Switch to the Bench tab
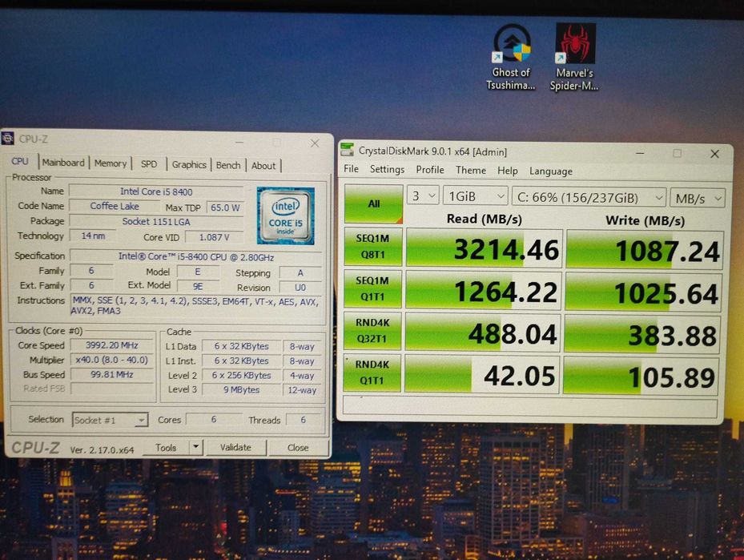The height and width of the screenshot is (560, 744). [x=228, y=165]
